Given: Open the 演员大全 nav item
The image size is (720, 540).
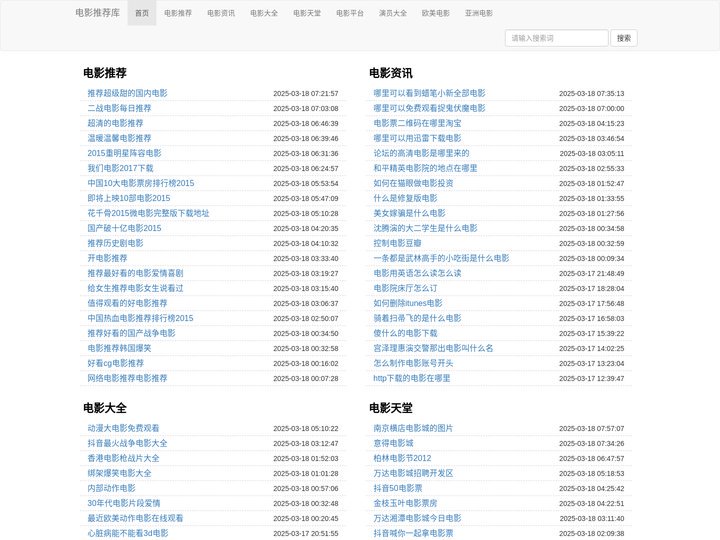Looking at the screenshot, I should 393,13.
